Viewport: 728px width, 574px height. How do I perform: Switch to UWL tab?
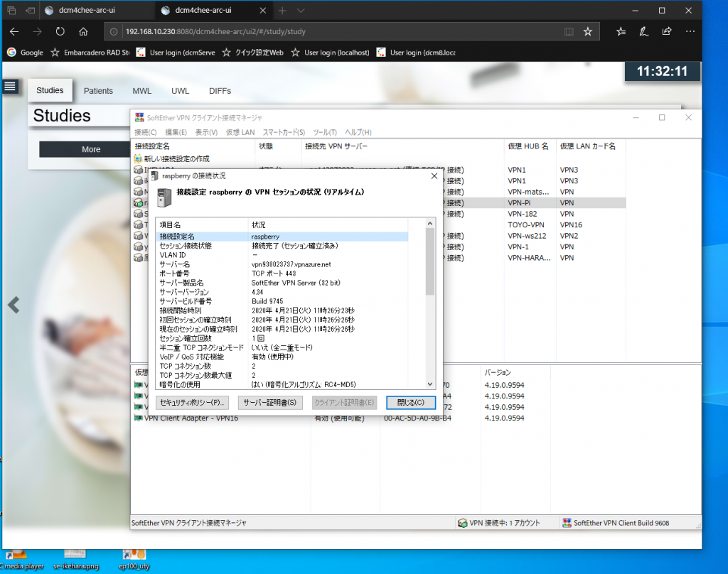click(x=180, y=91)
